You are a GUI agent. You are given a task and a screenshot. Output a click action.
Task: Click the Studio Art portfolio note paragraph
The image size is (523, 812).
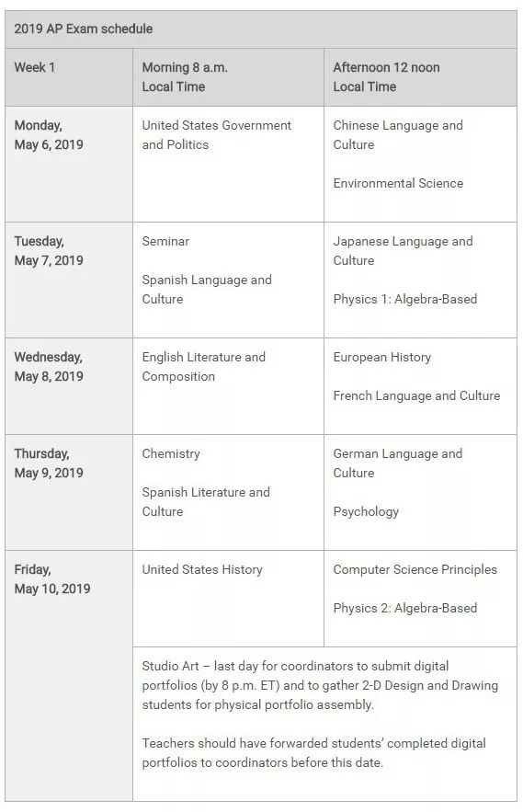coord(320,686)
